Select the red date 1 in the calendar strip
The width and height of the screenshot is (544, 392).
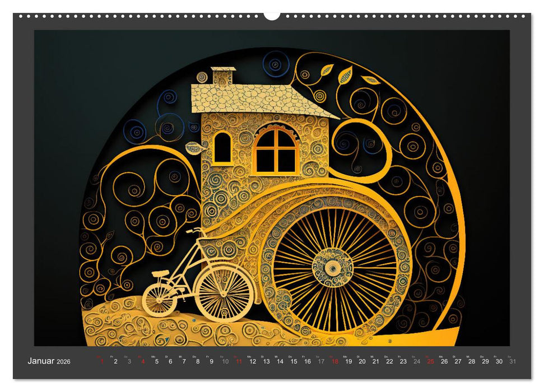tap(102, 362)
